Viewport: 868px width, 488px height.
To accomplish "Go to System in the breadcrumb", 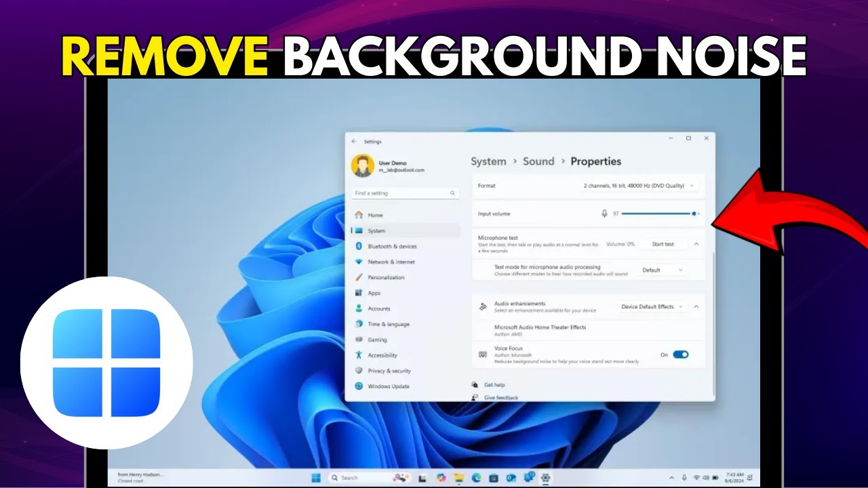I will coord(488,161).
